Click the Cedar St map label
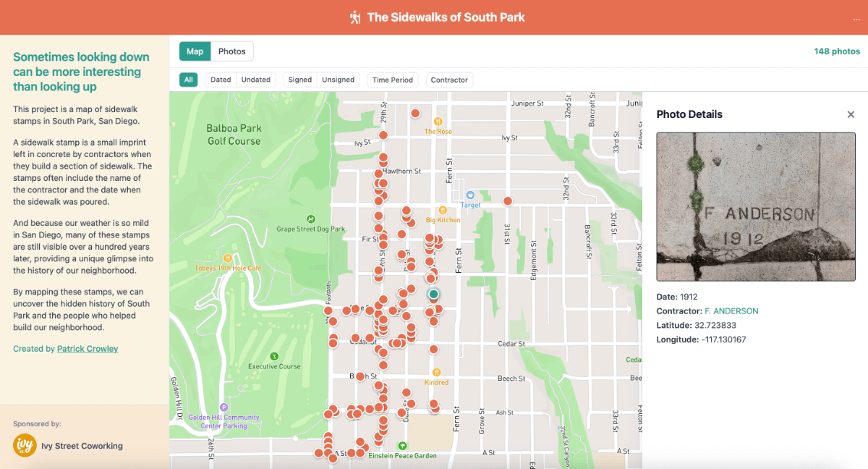Image resolution: width=868 pixels, height=469 pixels. 511,344
